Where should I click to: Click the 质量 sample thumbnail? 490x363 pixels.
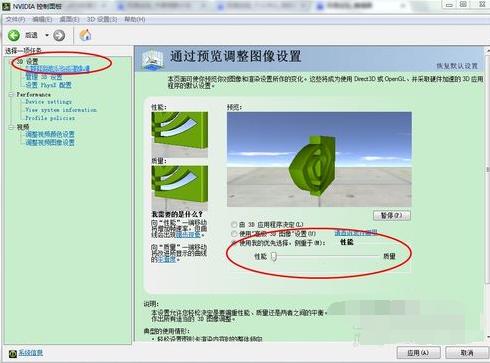[180, 188]
